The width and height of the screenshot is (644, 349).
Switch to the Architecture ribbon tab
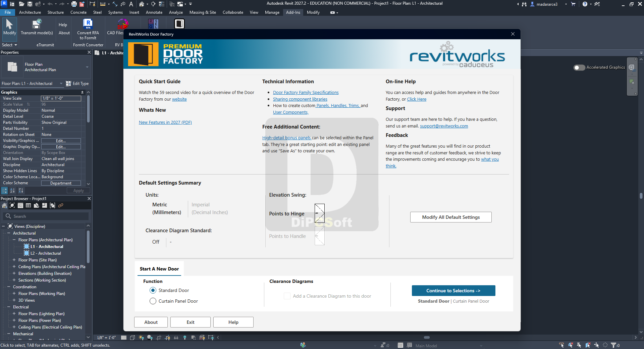point(30,12)
